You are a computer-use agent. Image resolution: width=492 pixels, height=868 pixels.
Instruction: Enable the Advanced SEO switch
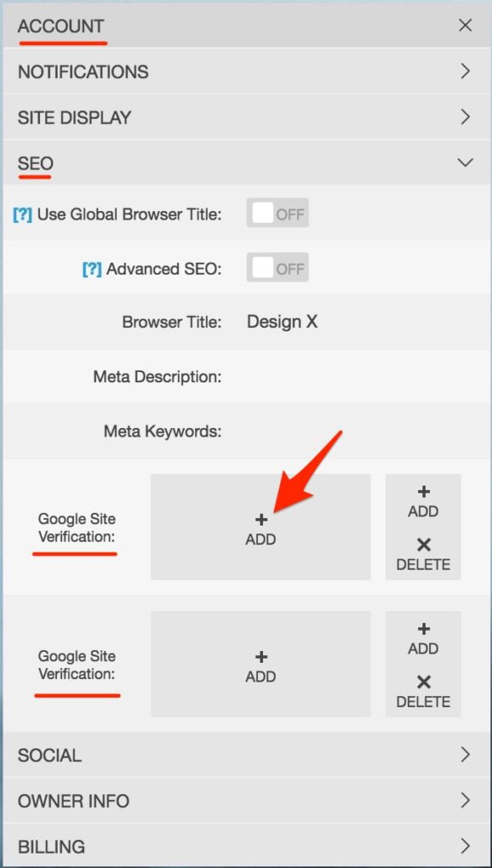tap(277, 268)
